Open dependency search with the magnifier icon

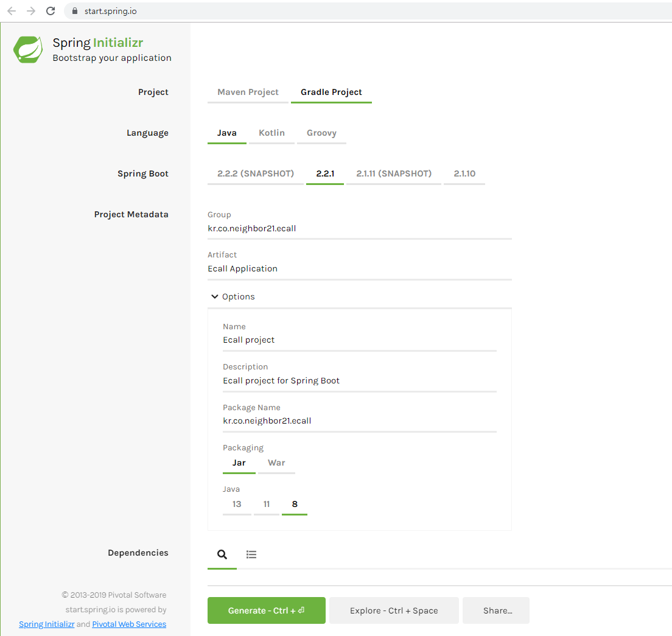pyautogui.click(x=222, y=554)
